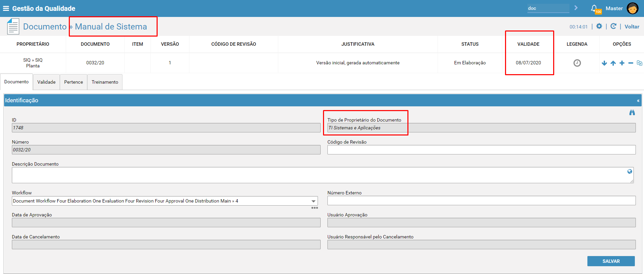Viewport: 644px width, 274px height.
Task: Click the Documento breadcrumb link
Action: pyautogui.click(x=45, y=26)
